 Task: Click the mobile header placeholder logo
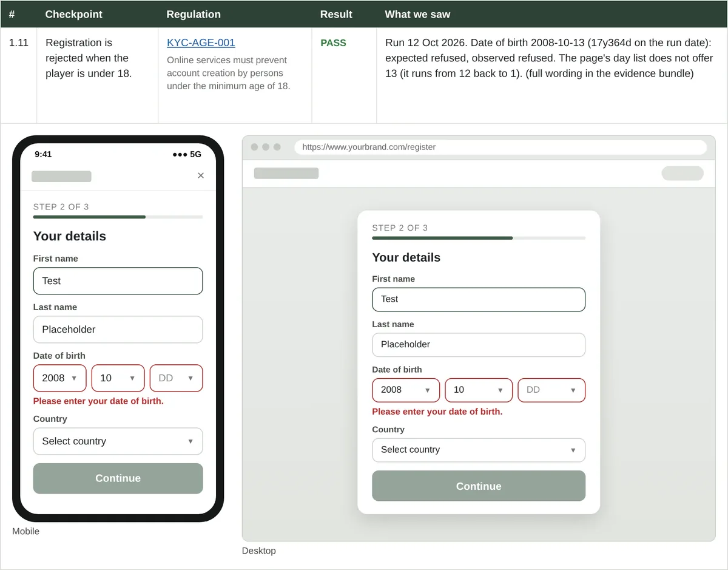[61, 177]
